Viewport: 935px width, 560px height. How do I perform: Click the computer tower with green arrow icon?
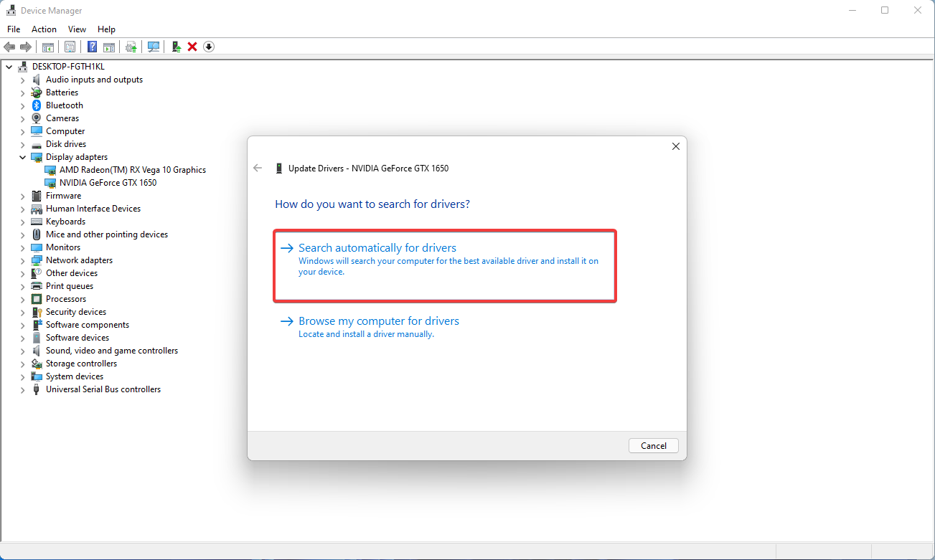[x=176, y=47]
